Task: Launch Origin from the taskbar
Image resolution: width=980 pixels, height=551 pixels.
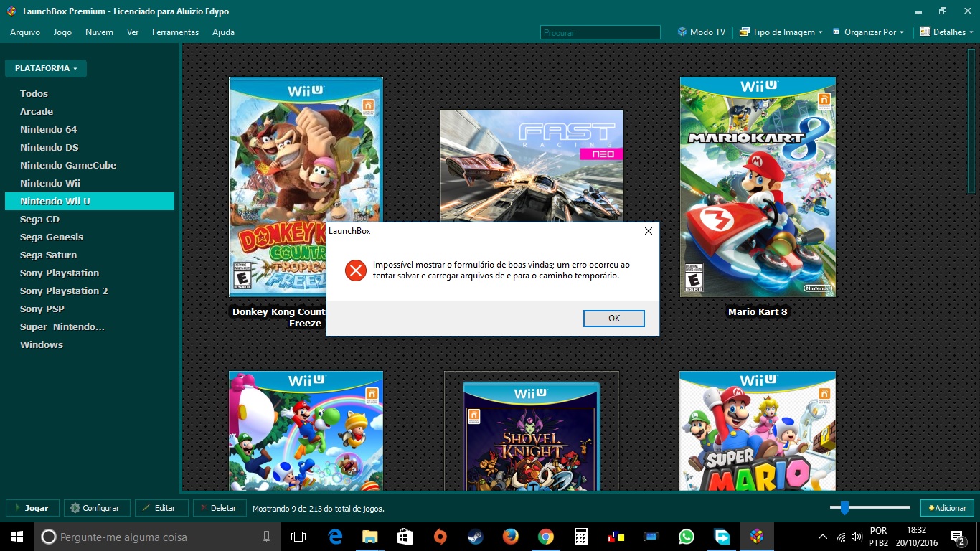Action: coord(440,537)
